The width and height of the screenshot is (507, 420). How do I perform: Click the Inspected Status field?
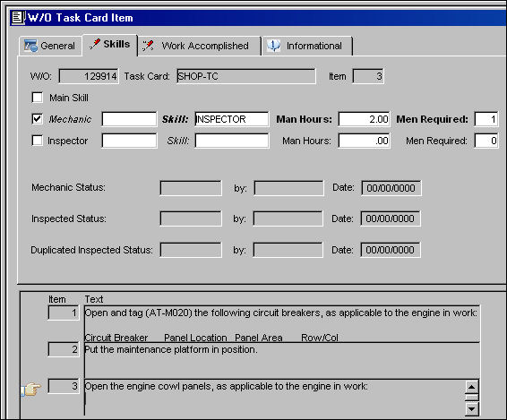[x=191, y=219]
